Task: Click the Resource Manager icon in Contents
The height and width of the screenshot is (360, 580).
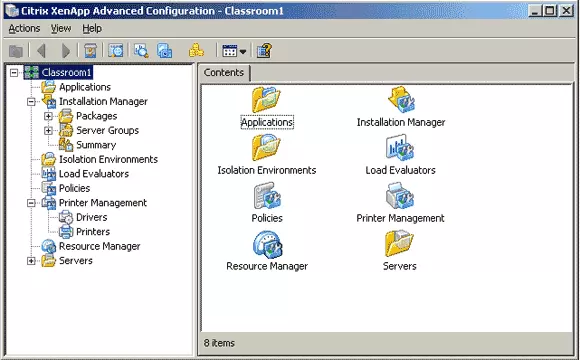Action: pos(267,244)
